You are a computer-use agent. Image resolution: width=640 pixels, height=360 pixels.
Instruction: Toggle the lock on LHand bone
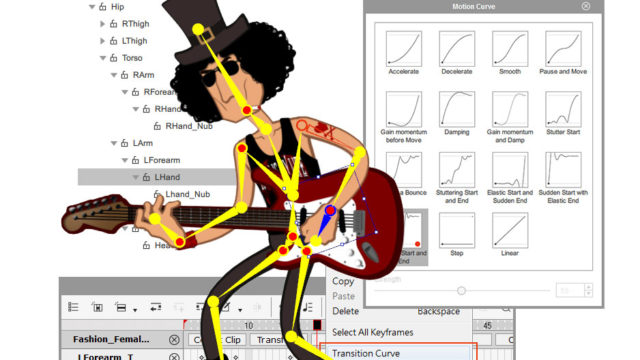[147, 177]
